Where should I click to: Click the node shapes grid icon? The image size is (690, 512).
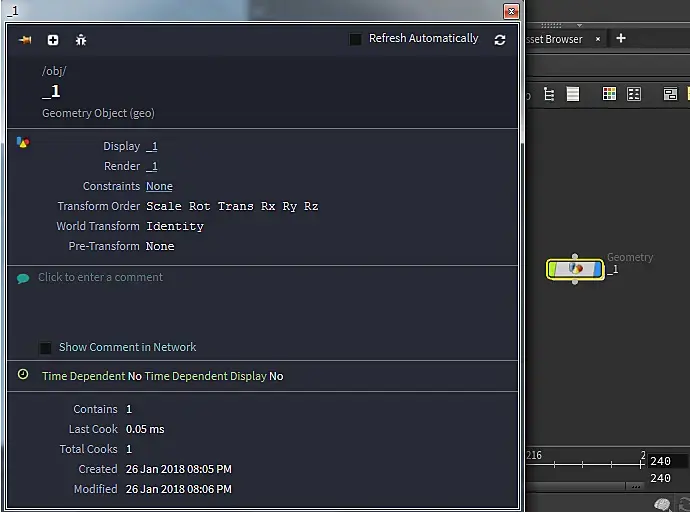(x=634, y=94)
